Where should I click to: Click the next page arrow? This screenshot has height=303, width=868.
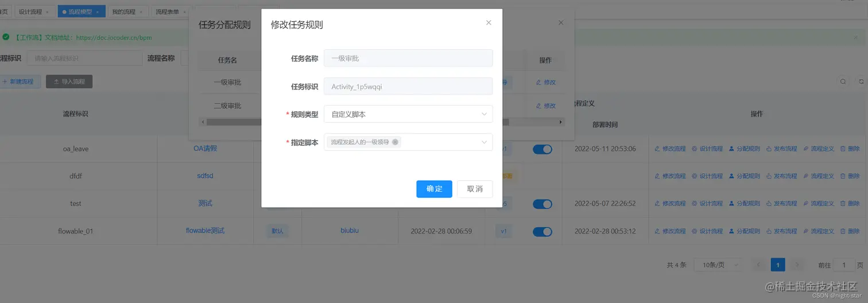click(797, 265)
